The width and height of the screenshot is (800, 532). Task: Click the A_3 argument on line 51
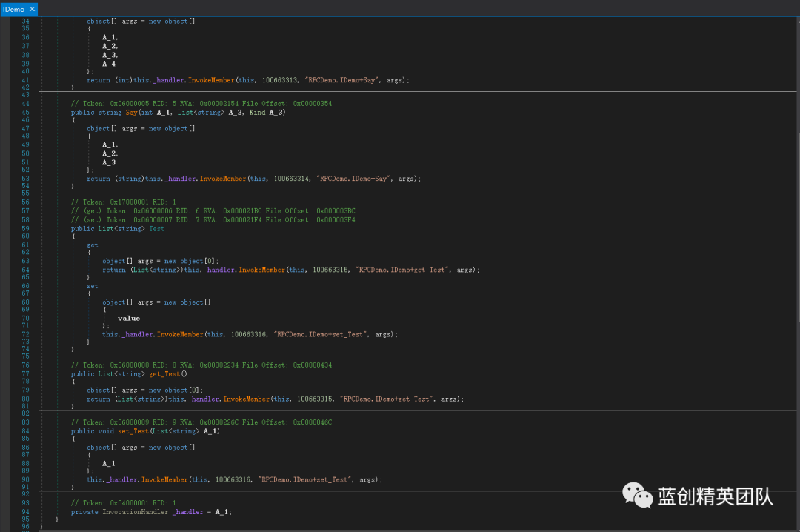[x=109, y=163]
